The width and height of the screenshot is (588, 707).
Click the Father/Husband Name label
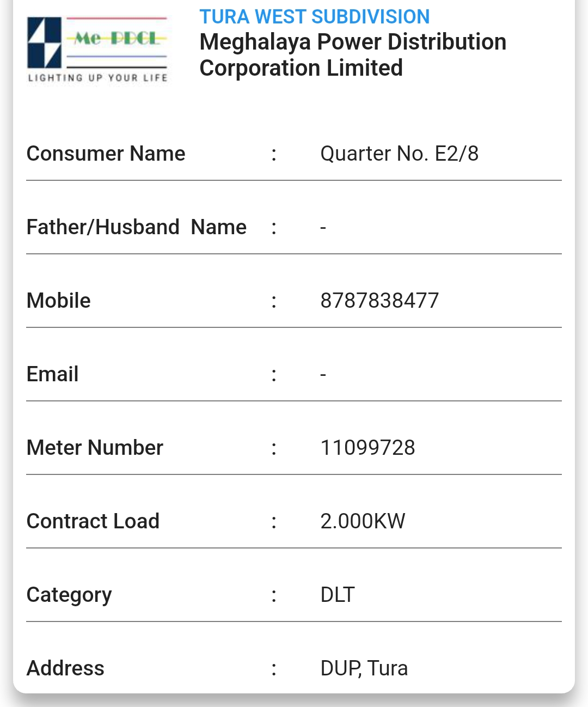pos(136,227)
